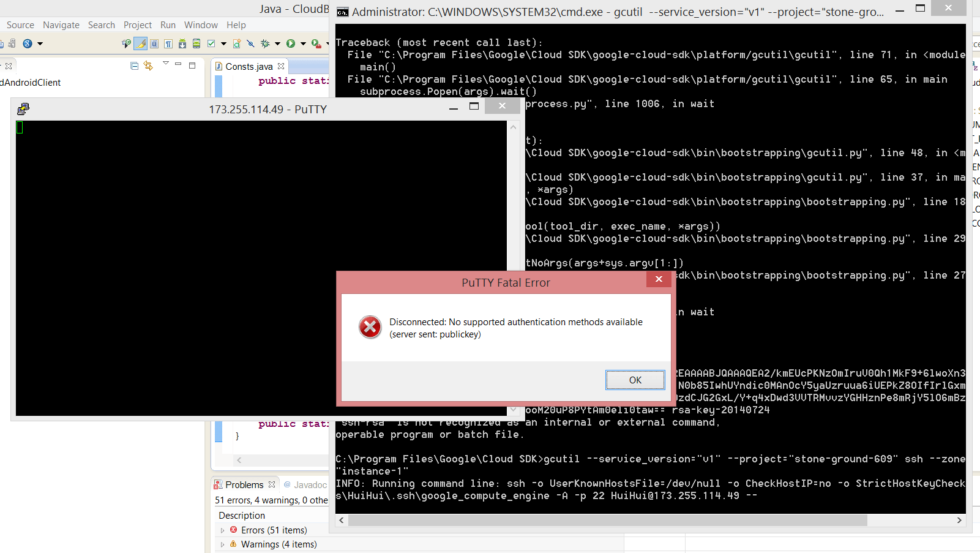This screenshot has width=980, height=553.
Task: Toggle Block Selection mode in toolbar
Action: coord(154,43)
